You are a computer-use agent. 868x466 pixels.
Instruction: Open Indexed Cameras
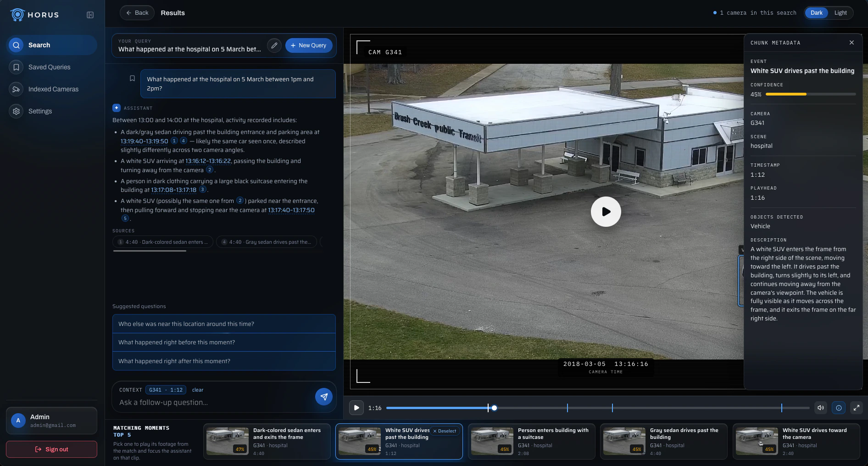click(x=51, y=89)
